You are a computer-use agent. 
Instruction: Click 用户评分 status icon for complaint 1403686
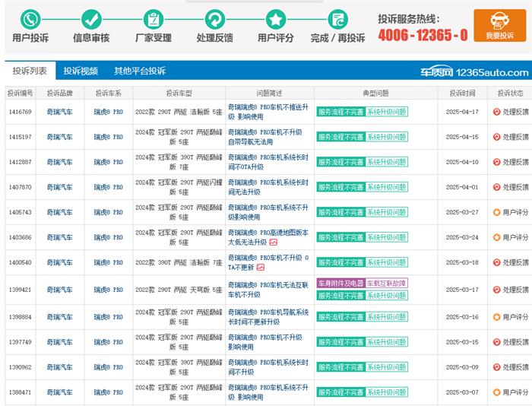click(496, 237)
